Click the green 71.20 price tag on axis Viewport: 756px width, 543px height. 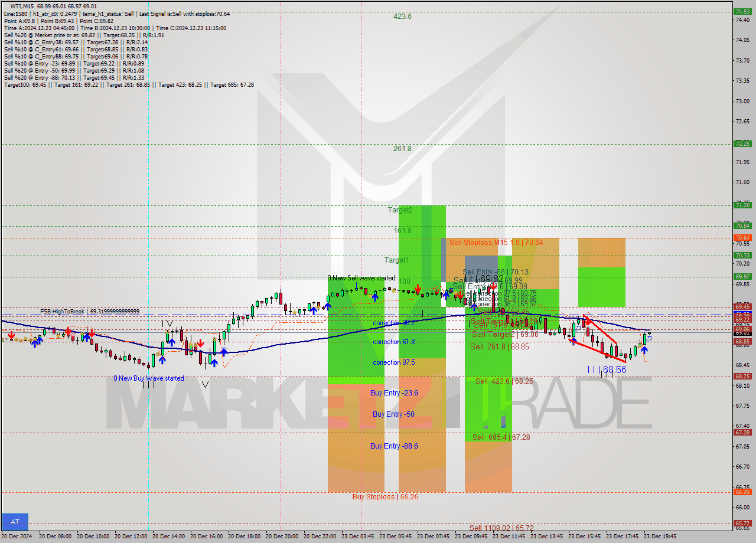(742, 205)
